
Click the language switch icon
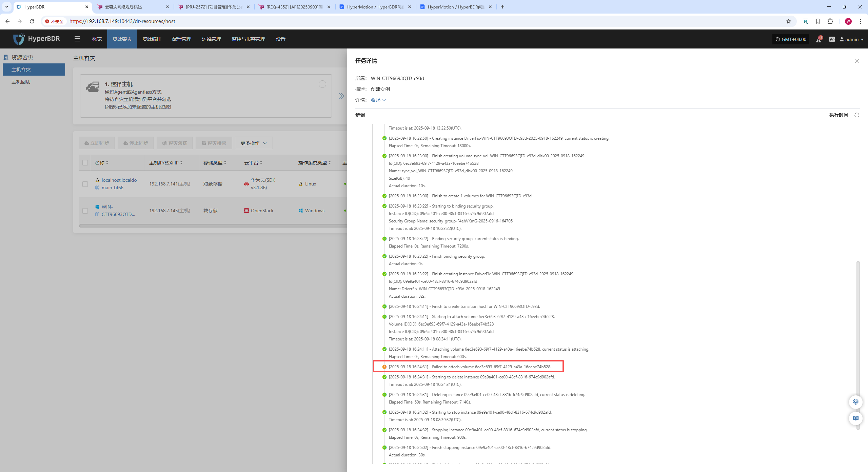pos(832,39)
